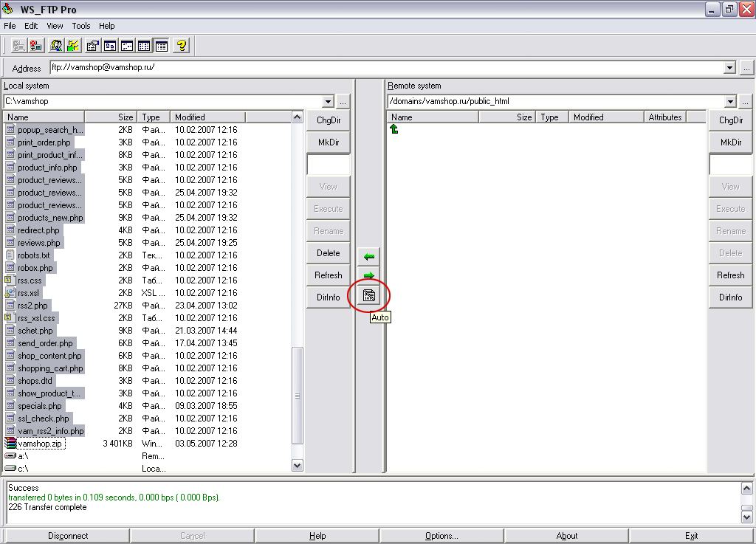Click local Refresh button
This screenshot has height=544, width=756.
click(329, 275)
